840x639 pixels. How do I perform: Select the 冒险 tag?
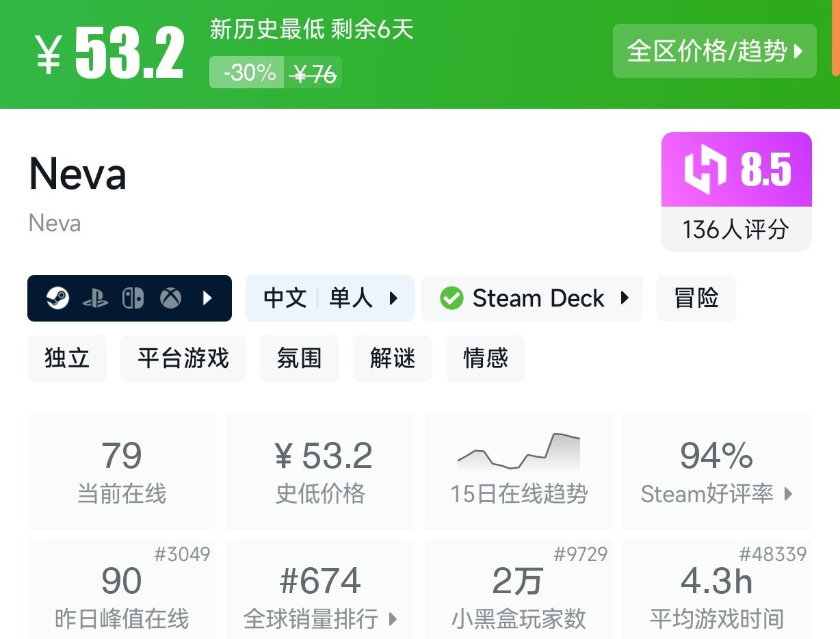tap(696, 298)
